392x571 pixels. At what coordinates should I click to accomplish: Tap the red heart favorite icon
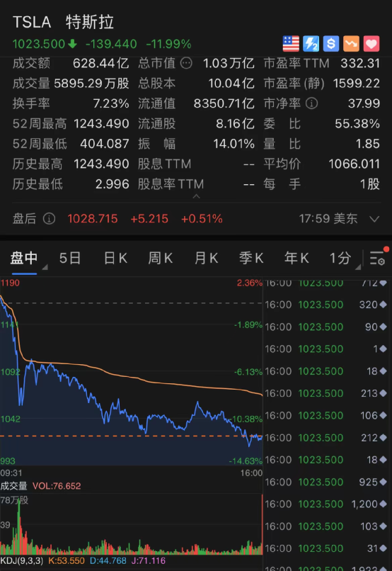371,44
